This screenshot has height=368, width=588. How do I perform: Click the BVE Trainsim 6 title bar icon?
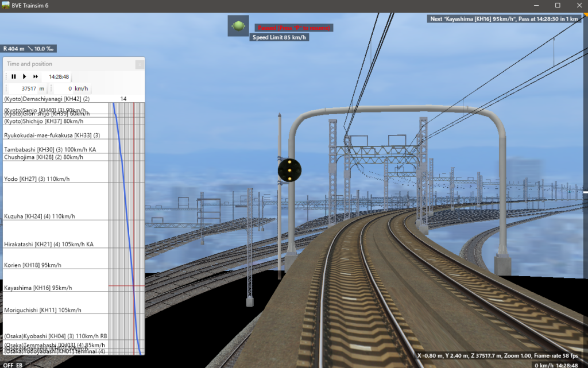point(6,5)
